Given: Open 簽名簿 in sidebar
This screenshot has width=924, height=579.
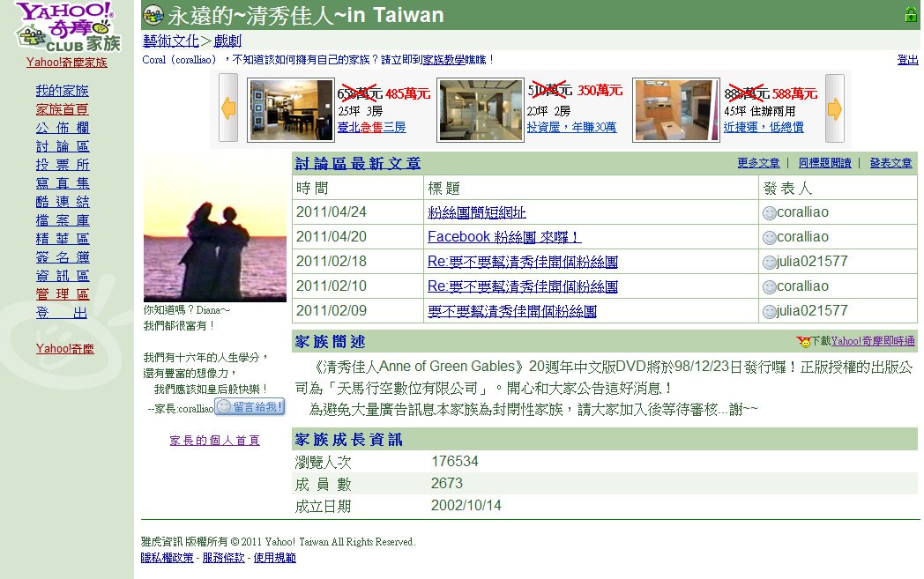Looking at the screenshot, I should click(x=62, y=257).
